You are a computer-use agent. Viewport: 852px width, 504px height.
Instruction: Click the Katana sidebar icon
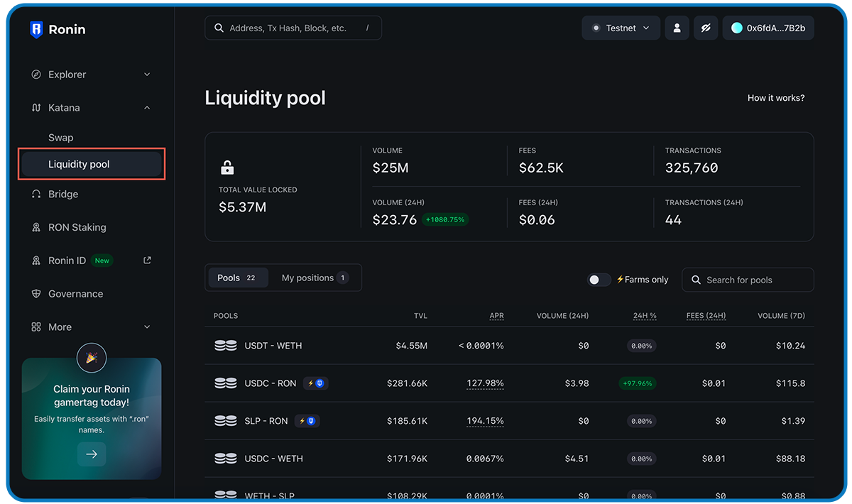pyautogui.click(x=36, y=108)
